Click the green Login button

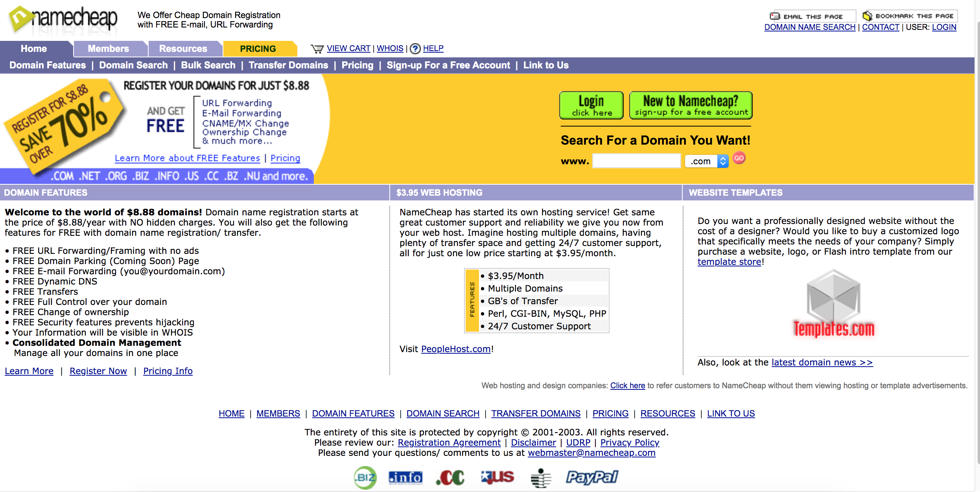[591, 105]
